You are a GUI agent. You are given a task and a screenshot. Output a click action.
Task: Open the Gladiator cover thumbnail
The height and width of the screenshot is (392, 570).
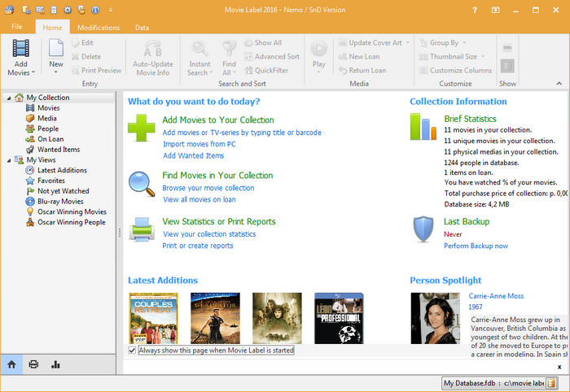tap(215, 318)
